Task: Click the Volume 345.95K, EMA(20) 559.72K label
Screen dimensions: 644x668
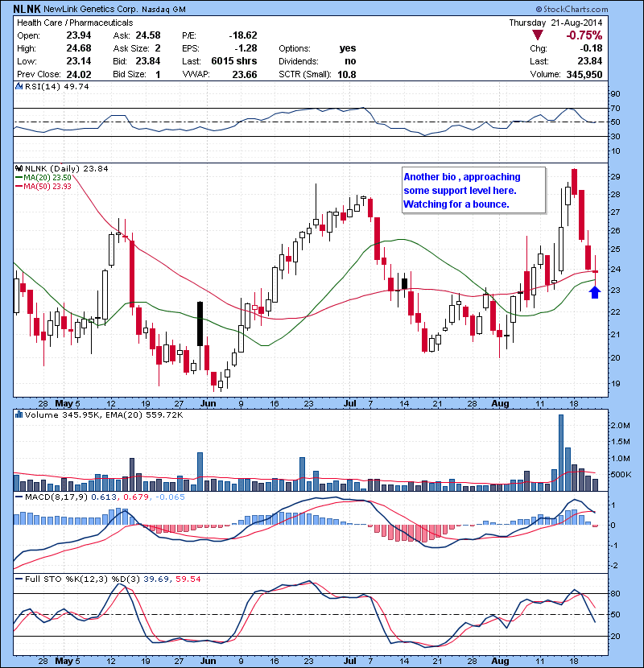Action: tap(104, 414)
